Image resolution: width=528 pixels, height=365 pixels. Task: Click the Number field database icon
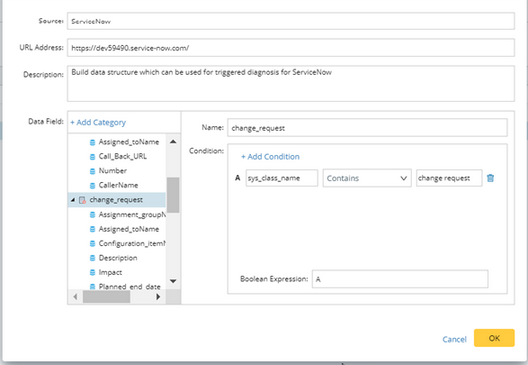[x=92, y=171]
